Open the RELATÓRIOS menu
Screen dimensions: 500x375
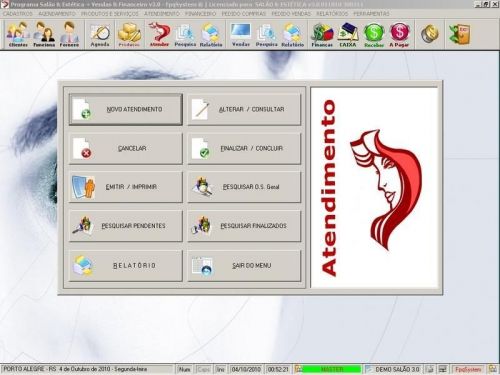pyautogui.click(x=332, y=14)
